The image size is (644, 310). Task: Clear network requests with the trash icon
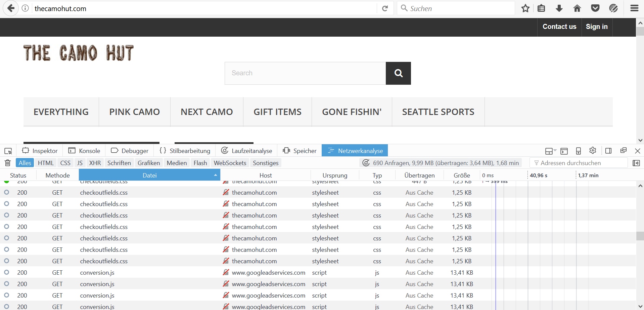pos(8,163)
